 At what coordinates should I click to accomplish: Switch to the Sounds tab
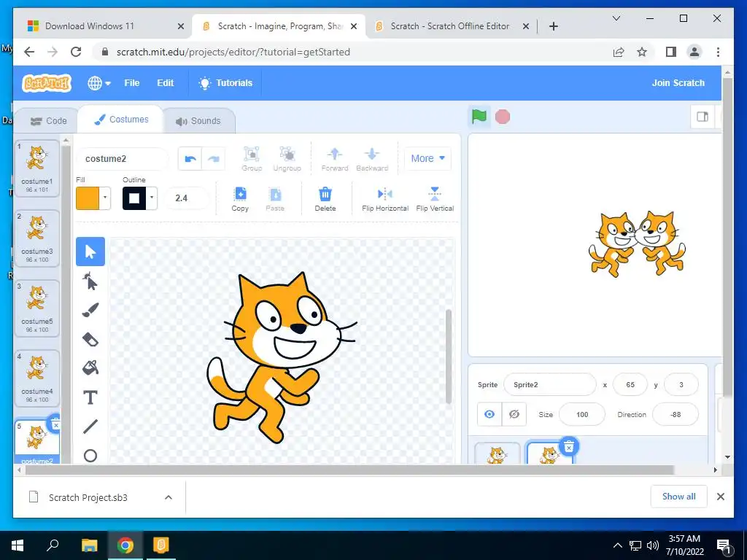[x=198, y=121]
